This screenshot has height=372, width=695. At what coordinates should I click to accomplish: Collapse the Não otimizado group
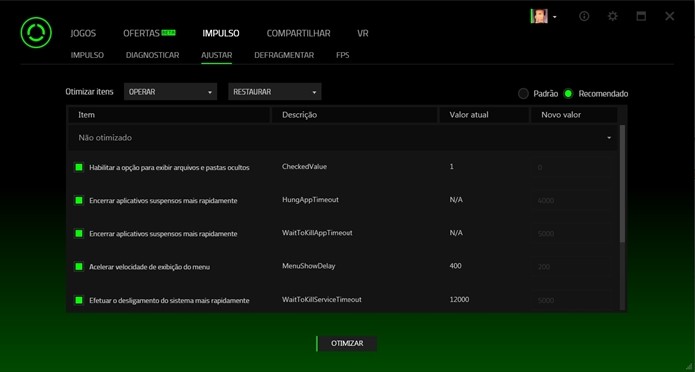609,138
